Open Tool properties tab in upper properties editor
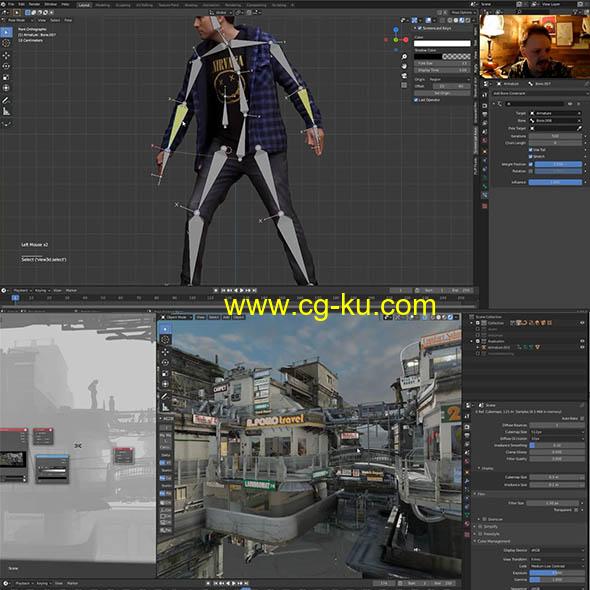This screenshot has width=590, height=590. point(485,94)
